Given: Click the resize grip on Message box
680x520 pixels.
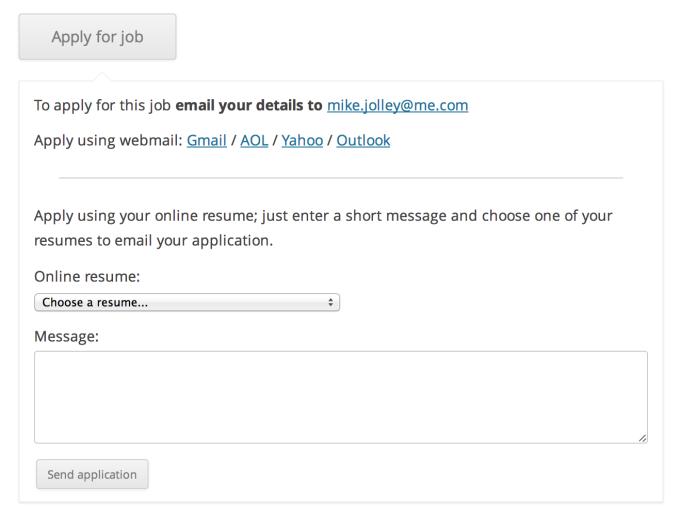Looking at the screenshot, I should coord(643,438).
